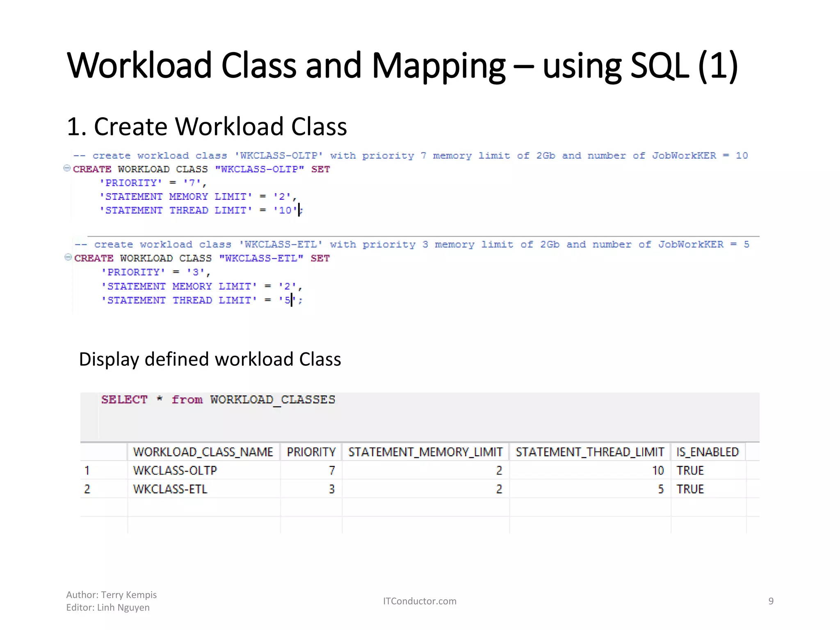Viewport: 840px width, 630px height.
Task: Collapse the WKCLASS-OLTP CREATE statement fold marker
Action: click(67, 168)
